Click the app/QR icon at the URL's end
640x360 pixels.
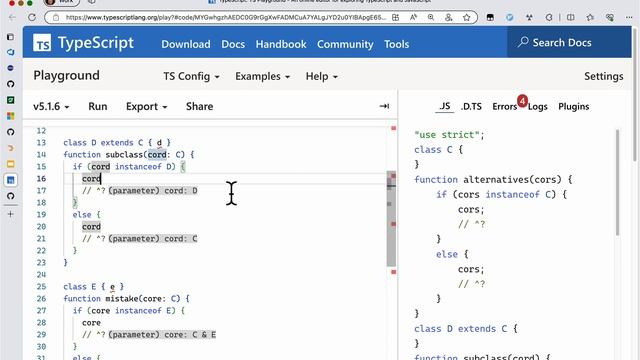point(395,18)
